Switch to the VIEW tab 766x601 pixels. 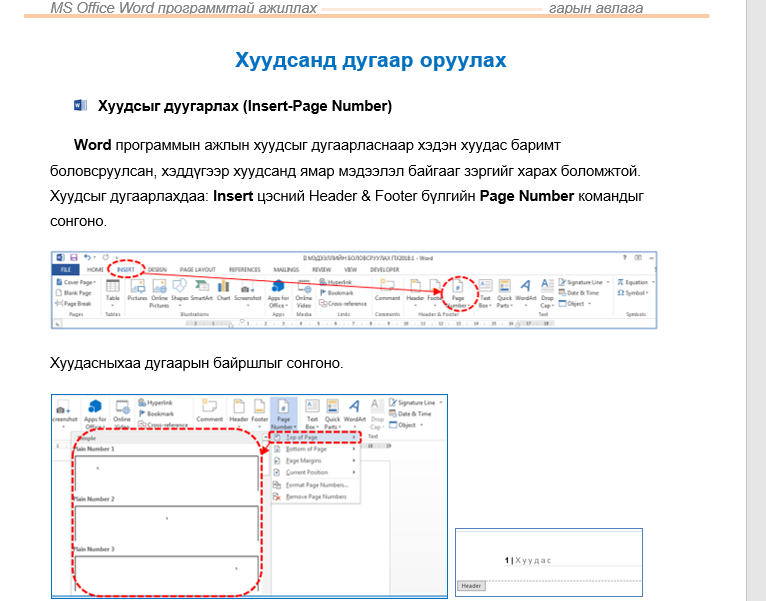(x=350, y=270)
